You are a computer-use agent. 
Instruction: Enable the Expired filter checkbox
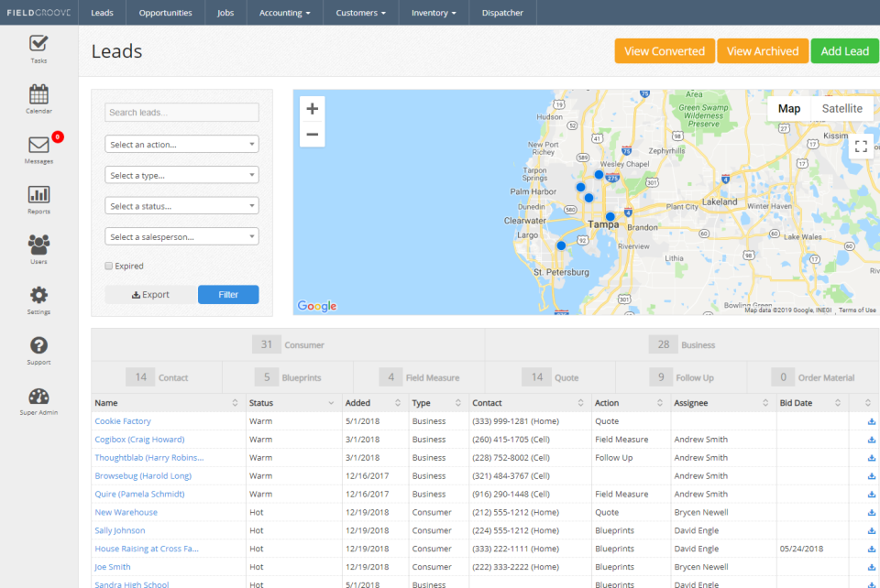(107, 266)
